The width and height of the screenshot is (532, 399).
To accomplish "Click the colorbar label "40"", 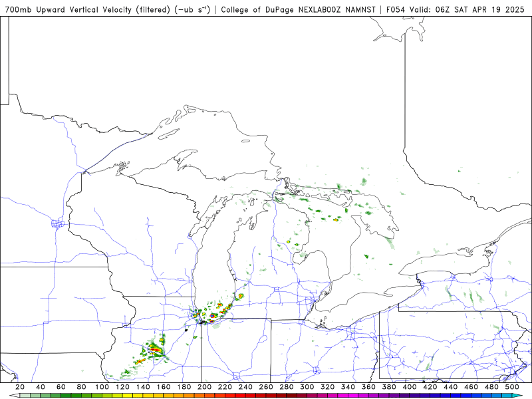I will tap(41, 387).
